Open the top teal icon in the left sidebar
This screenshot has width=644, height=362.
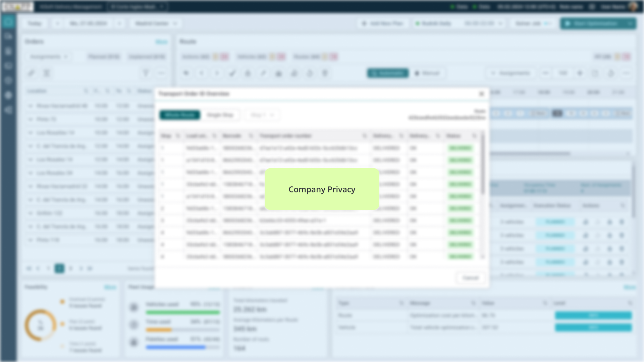pyautogui.click(x=8, y=22)
